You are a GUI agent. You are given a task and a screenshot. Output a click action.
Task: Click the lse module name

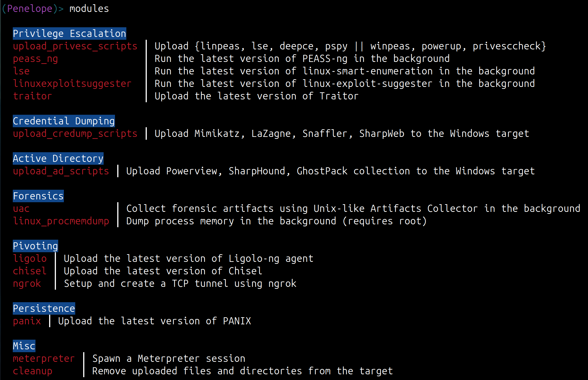[21, 71]
